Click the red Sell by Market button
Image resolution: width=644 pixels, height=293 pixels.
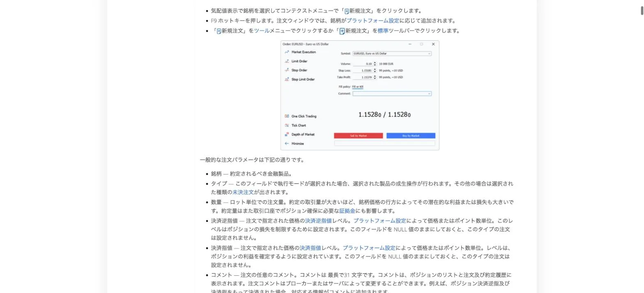tap(358, 136)
